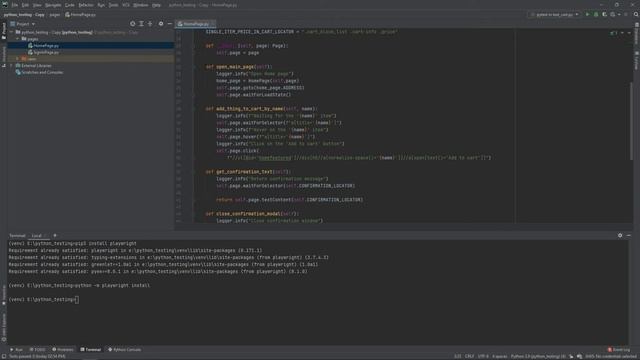Open the Terminal tool window button

(90, 349)
